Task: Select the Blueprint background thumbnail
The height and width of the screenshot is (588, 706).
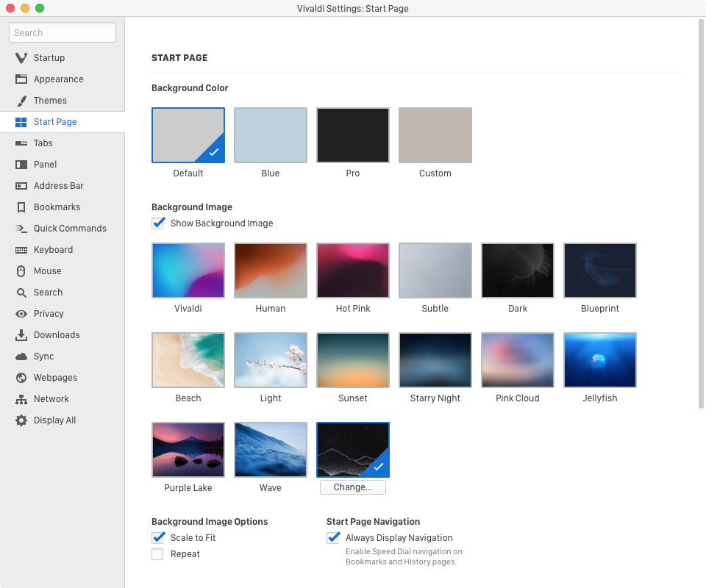Action: [x=600, y=270]
